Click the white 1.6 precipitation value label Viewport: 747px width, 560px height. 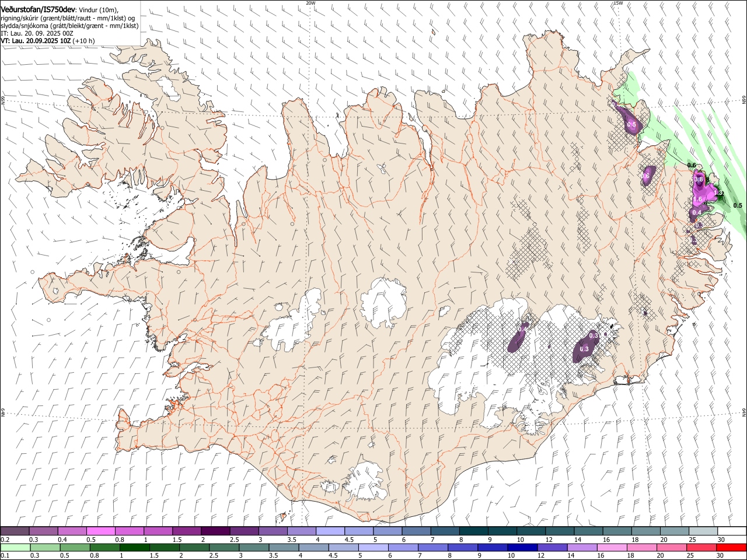697,199
